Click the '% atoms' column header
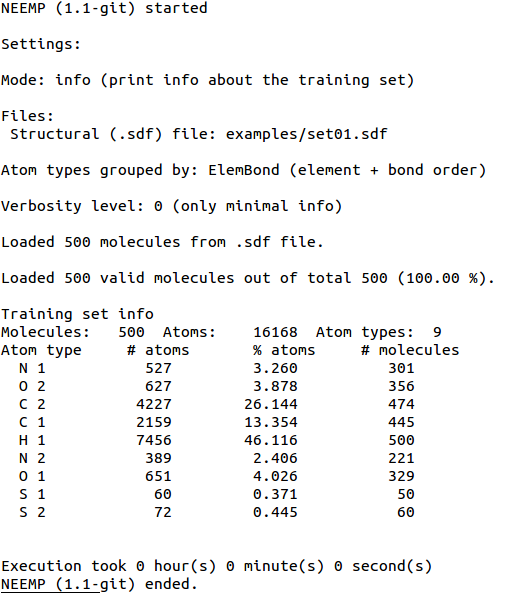Image resolution: width=511 pixels, height=593 pixels. pos(284,350)
